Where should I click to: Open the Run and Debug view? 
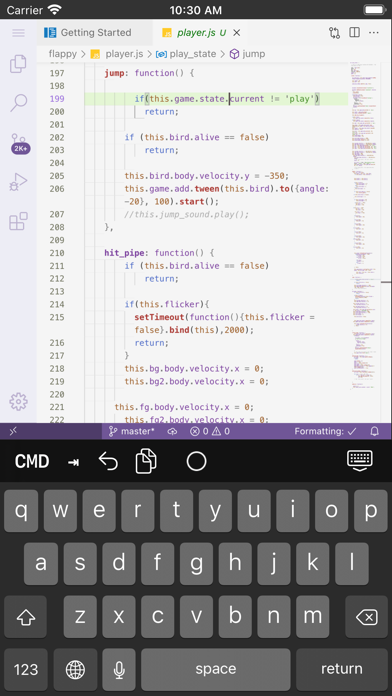pyautogui.click(x=18, y=182)
